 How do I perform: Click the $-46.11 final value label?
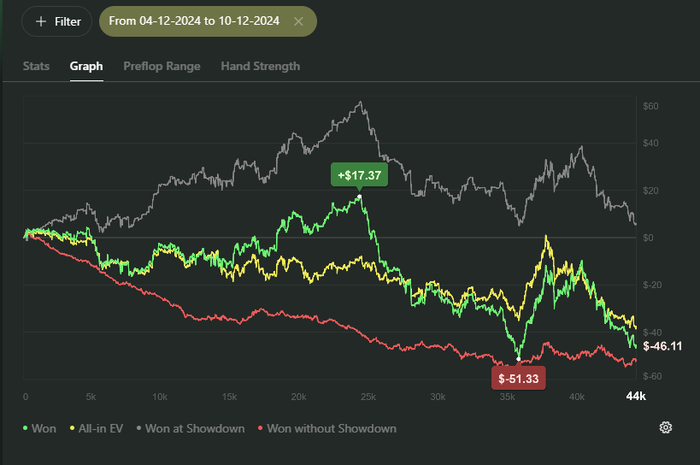pyautogui.click(x=662, y=345)
